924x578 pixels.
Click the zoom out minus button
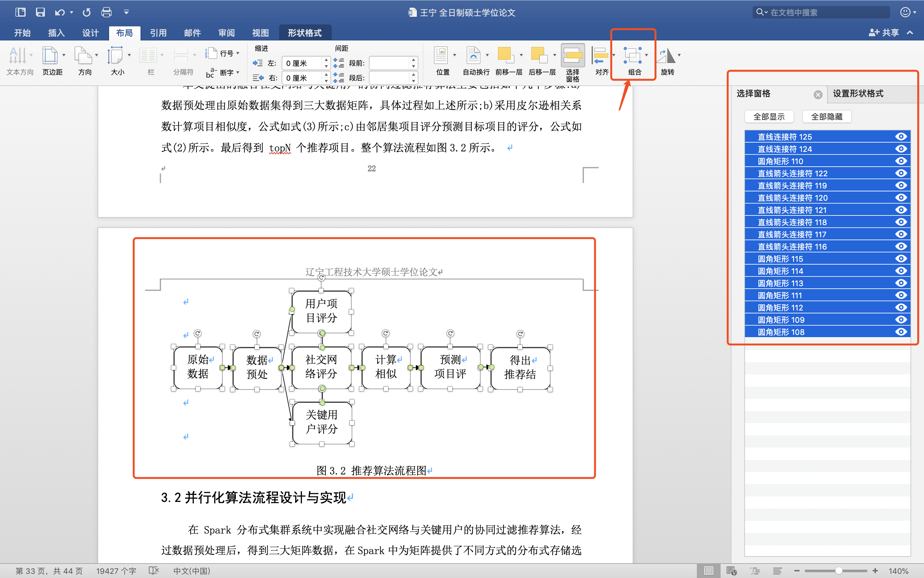click(x=797, y=571)
